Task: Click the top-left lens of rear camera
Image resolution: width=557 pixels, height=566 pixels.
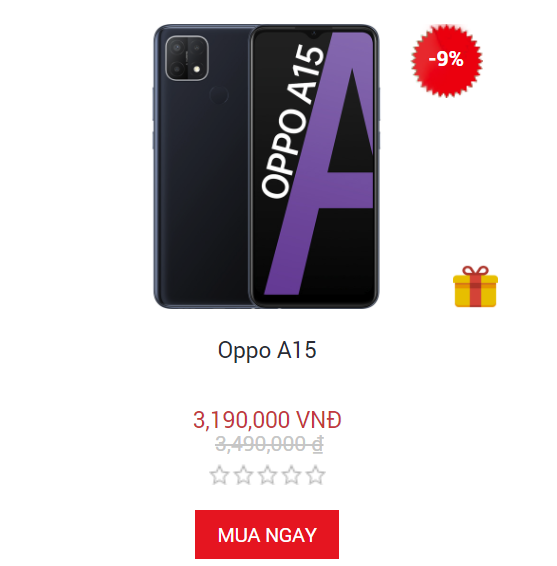Action: [177, 47]
